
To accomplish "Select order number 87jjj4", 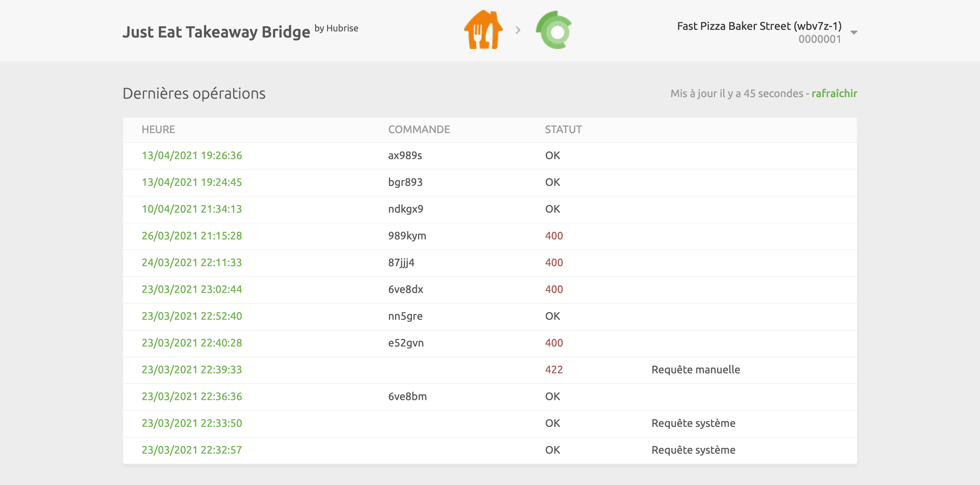I will (401, 263).
